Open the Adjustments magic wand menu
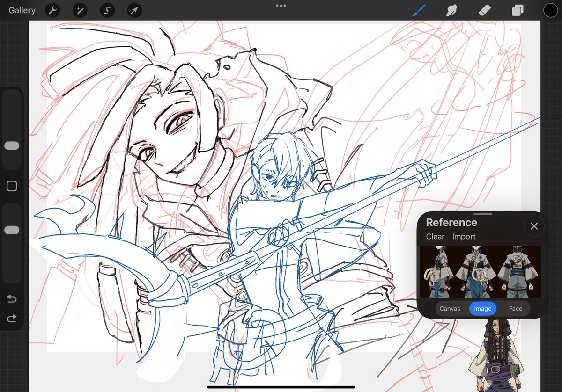 [x=80, y=10]
